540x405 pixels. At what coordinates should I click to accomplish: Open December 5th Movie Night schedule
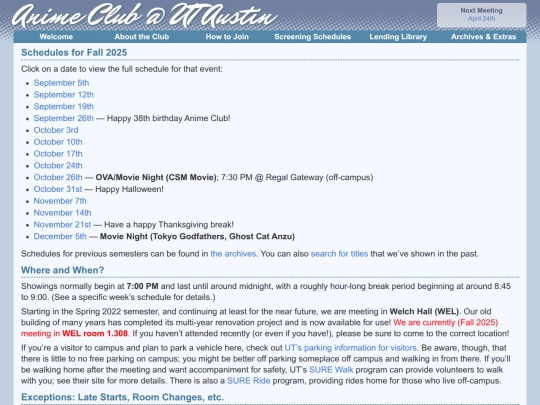60,236
